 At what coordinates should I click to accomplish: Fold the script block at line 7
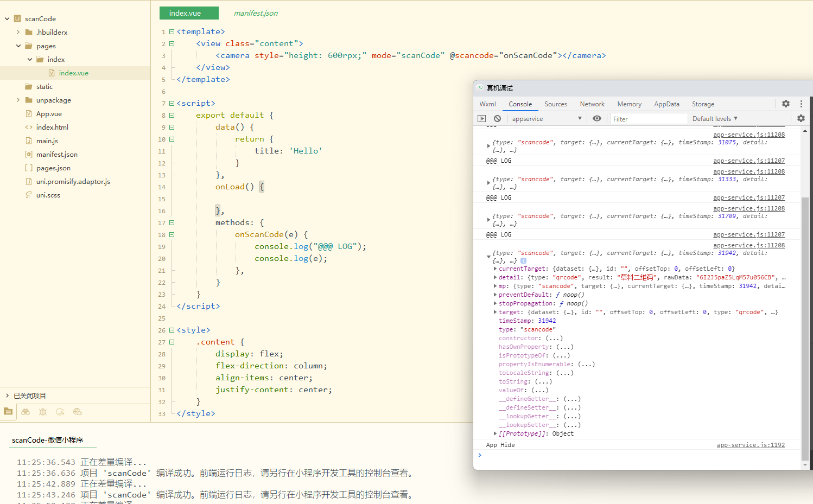tap(172, 103)
